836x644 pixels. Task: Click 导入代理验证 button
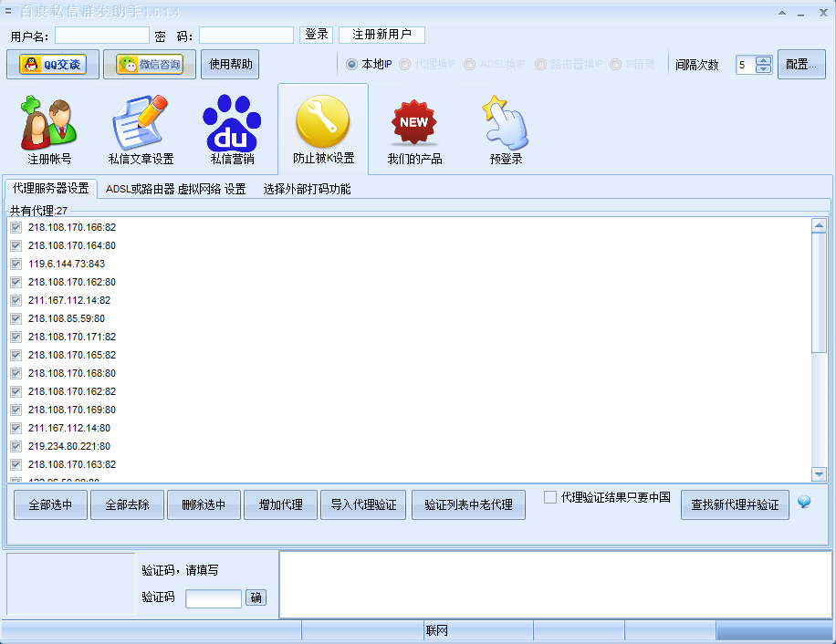coord(363,504)
